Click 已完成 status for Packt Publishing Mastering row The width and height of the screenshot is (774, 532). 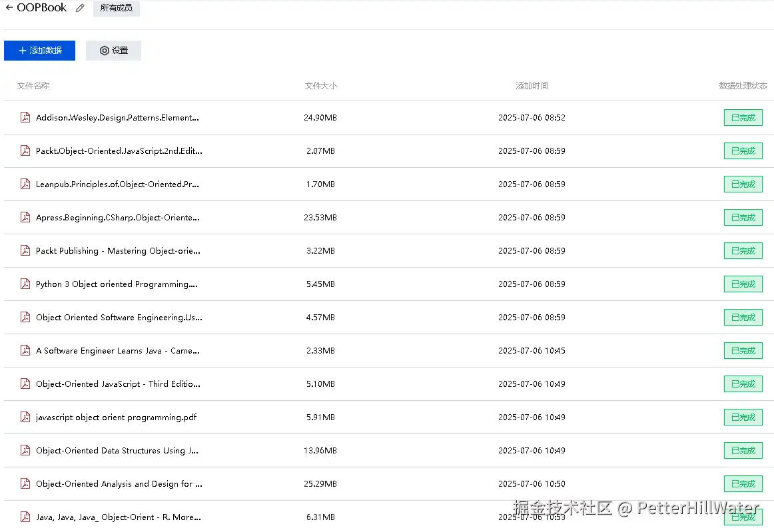point(743,251)
